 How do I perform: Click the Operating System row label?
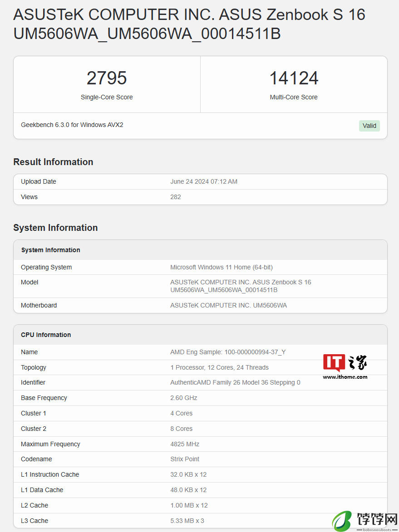(x=46, y=267)
